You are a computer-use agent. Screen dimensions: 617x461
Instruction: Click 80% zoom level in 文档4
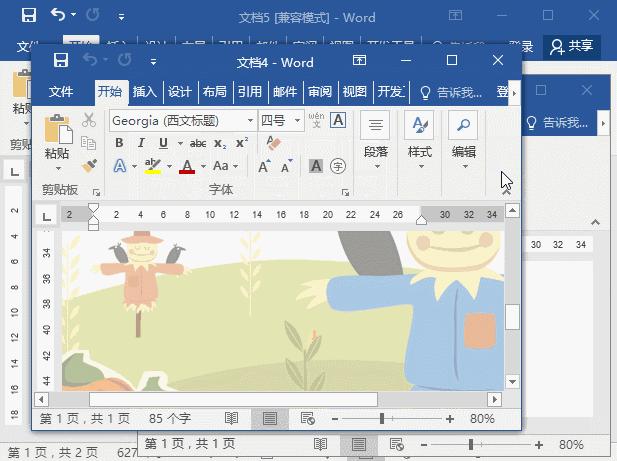click(482, 419)
